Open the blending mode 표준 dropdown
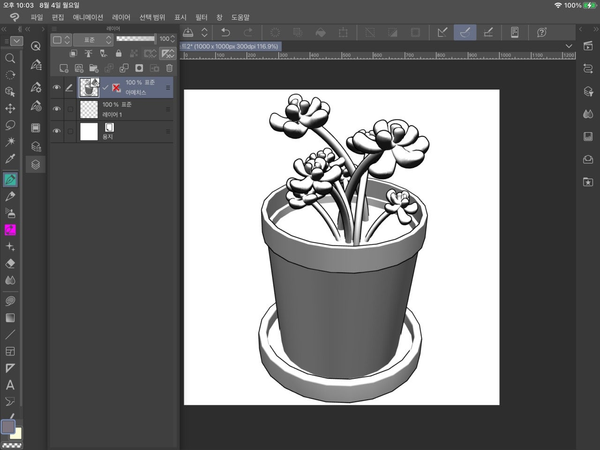 (x=91, y=40)
